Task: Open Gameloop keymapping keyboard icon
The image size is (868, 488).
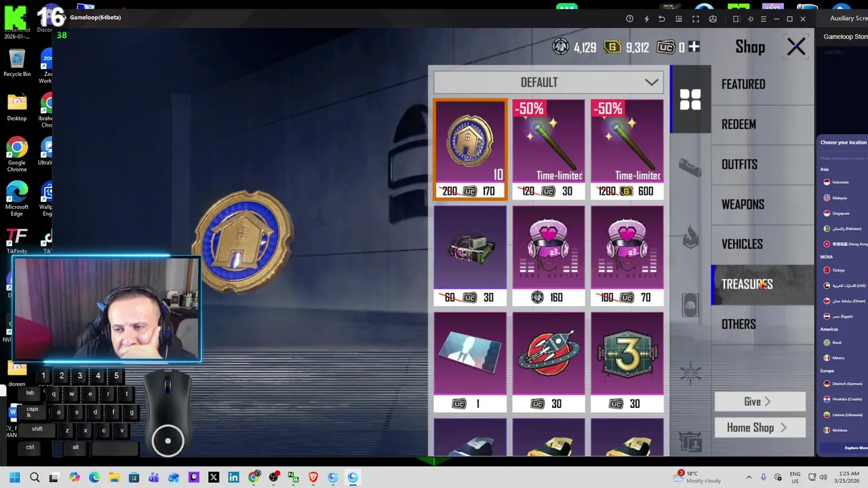Action: coord(679,19)
